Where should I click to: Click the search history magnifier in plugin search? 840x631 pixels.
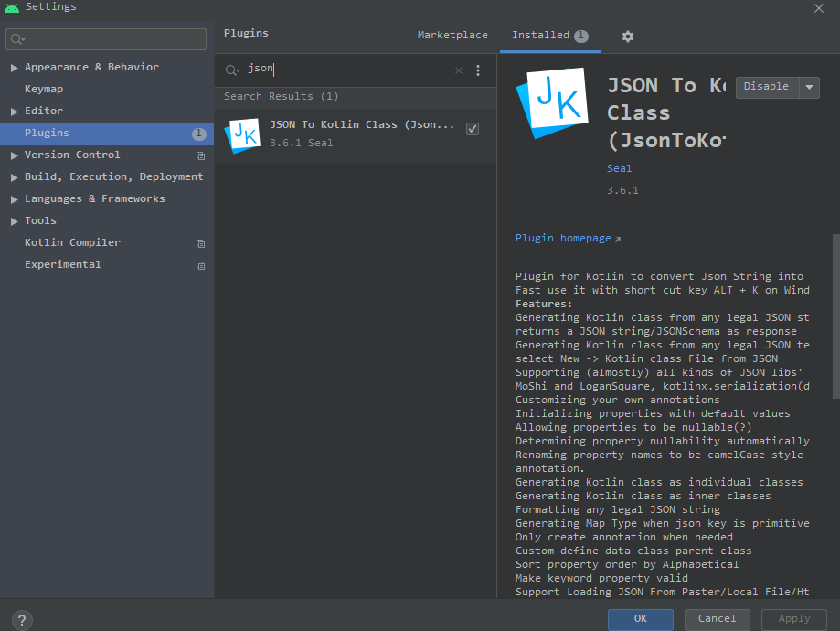(x=232, y=70)
